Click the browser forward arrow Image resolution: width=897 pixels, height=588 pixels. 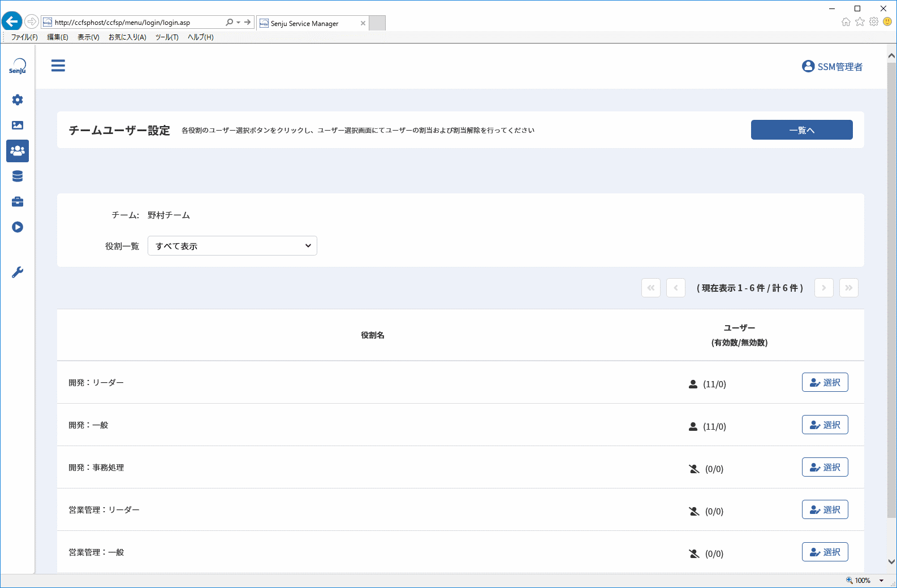(x=32, y=22)
